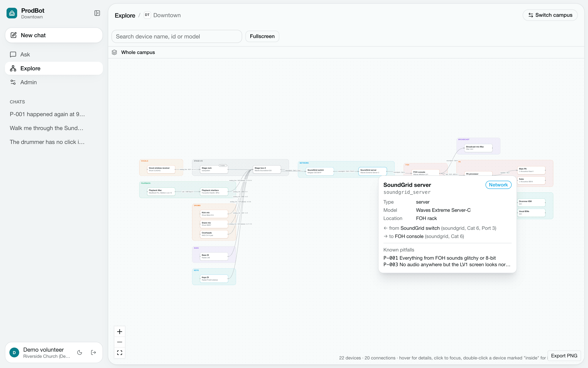Fit view with the frame icon
Image resolution: width=588 pixels, height=368 pixels.
[x=120, y=352]
